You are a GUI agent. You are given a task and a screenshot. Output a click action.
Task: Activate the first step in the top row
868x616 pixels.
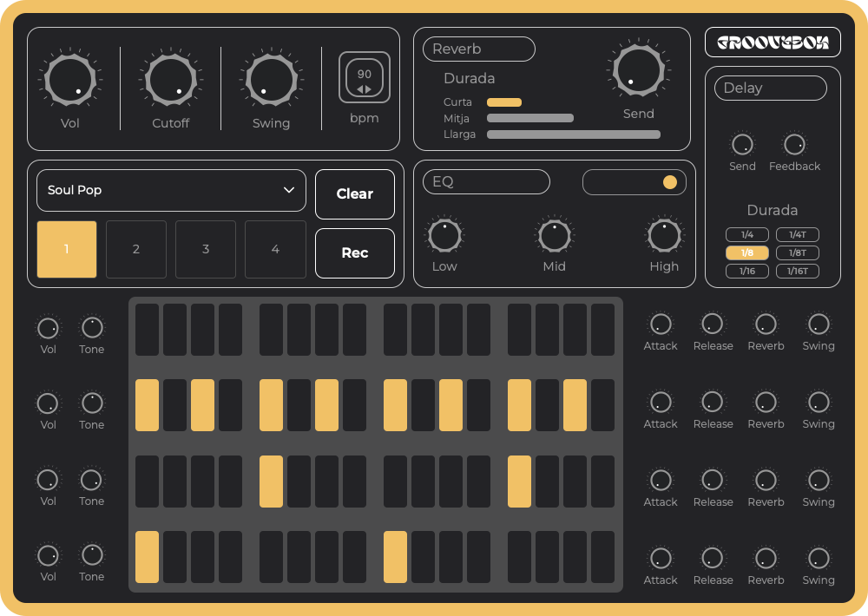(146, 329)
